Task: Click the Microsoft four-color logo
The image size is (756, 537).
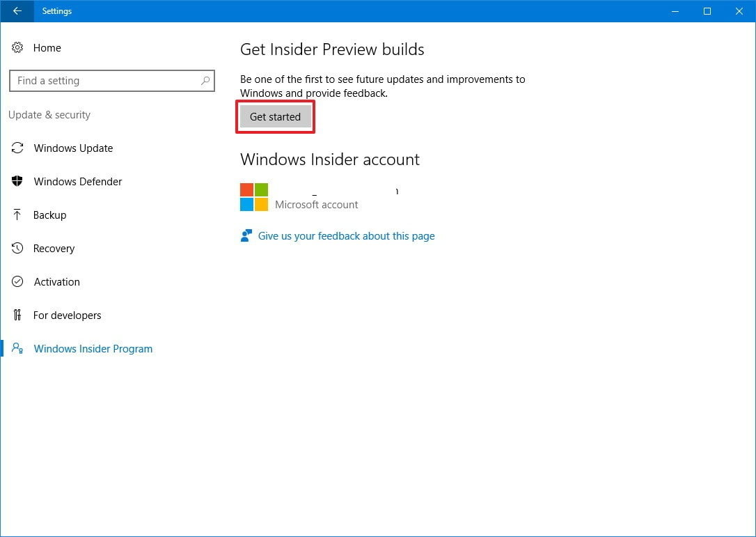Action: (254, 197)
